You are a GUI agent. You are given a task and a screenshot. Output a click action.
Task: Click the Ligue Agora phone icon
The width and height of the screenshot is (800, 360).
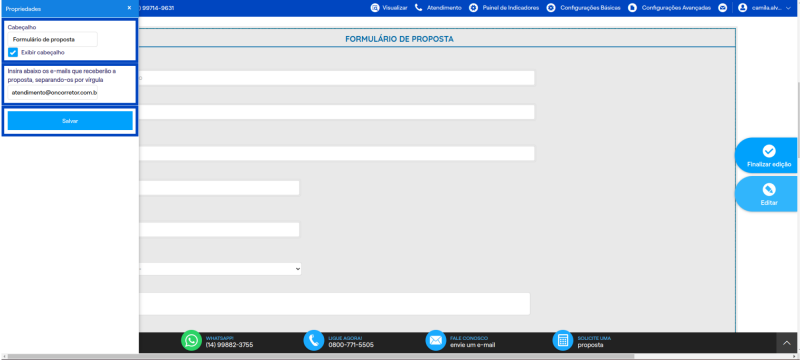click(x=314, y=340)
